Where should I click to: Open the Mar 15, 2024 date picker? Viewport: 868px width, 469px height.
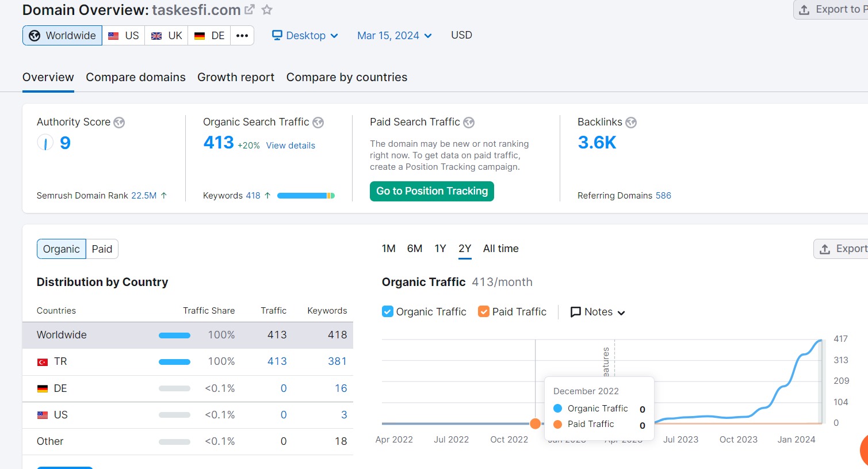pyautogui.click(x=395, y=36)
